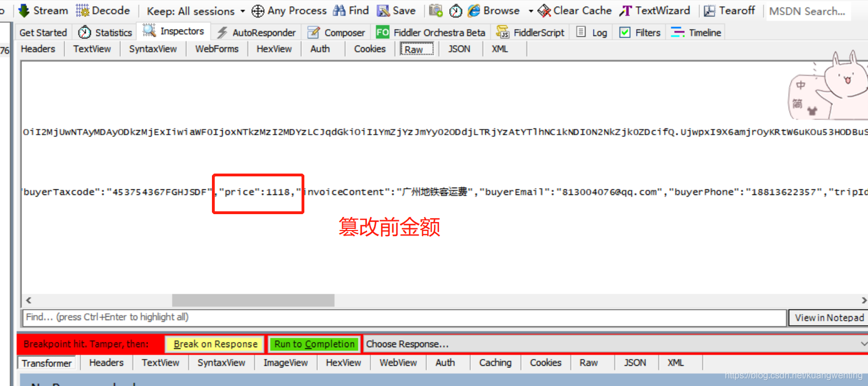Open the Keep: All sessions dropdown
868x386 pixels.
pyautogui.click(x=196, y=11)
